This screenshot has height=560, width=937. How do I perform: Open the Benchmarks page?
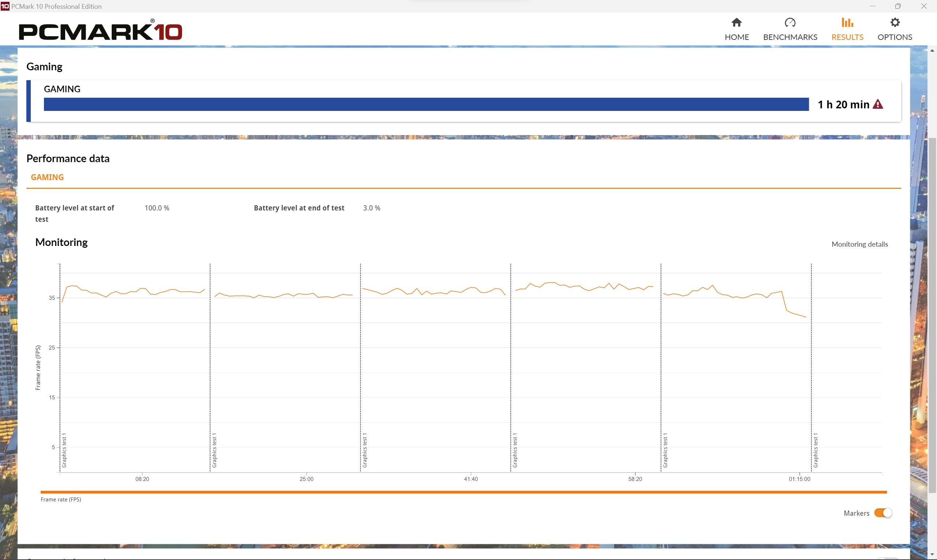pyautogui.click(x=790, y=29)
